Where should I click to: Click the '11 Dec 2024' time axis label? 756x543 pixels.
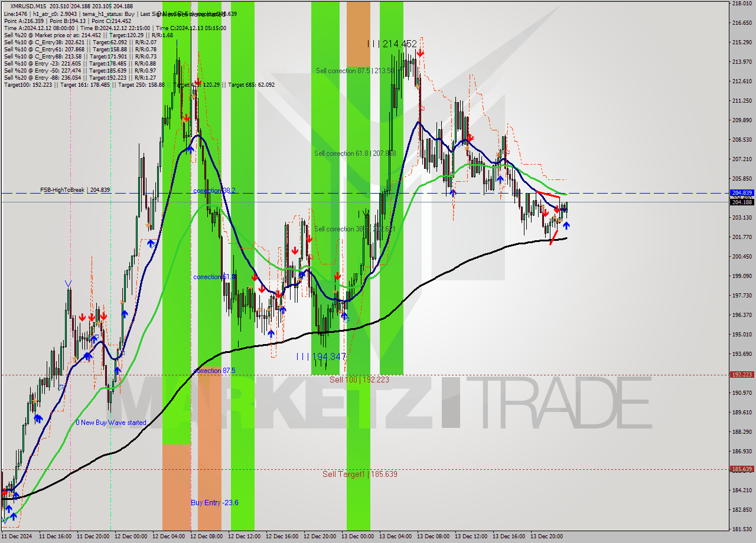point(16,537)
